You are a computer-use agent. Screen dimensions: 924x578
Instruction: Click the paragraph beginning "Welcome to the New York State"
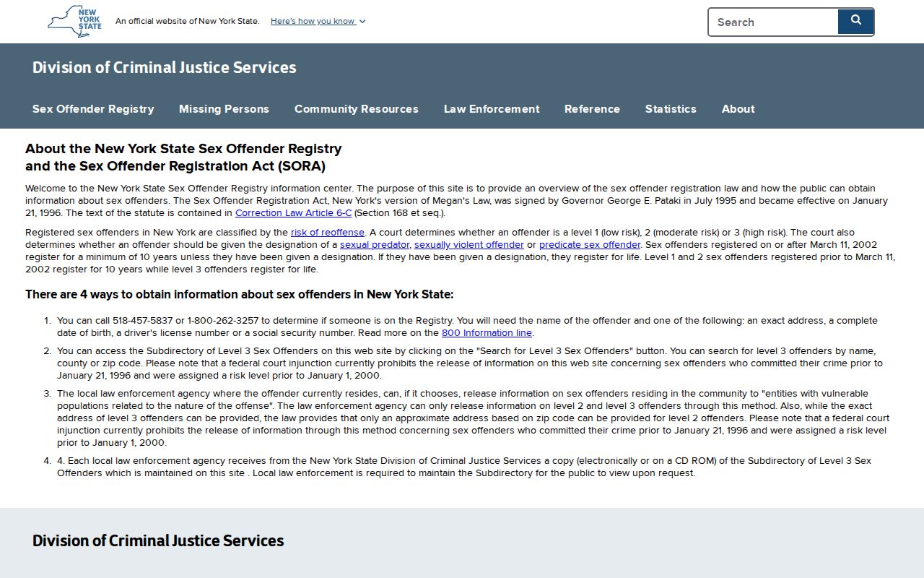(x=456, y=201)
